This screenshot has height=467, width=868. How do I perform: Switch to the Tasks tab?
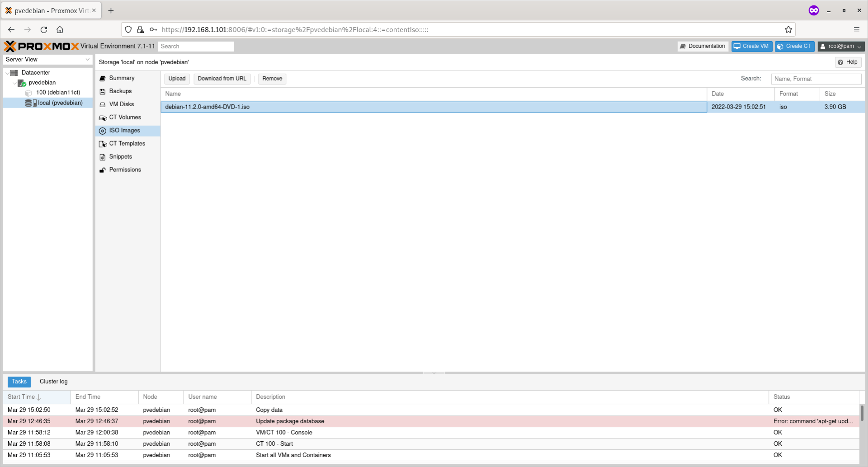point(19,382)
